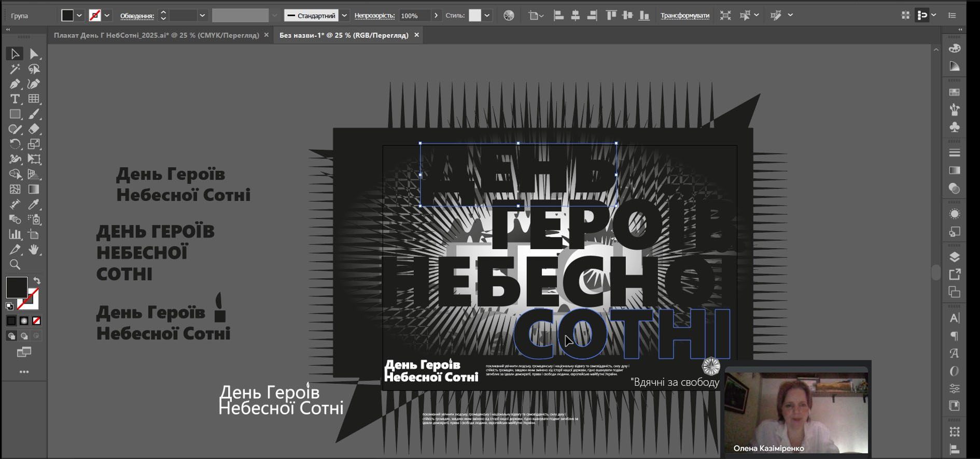Click the Recolor Artwork wheel icon
This screenshot has width=980, height=459.
point(509,16)
